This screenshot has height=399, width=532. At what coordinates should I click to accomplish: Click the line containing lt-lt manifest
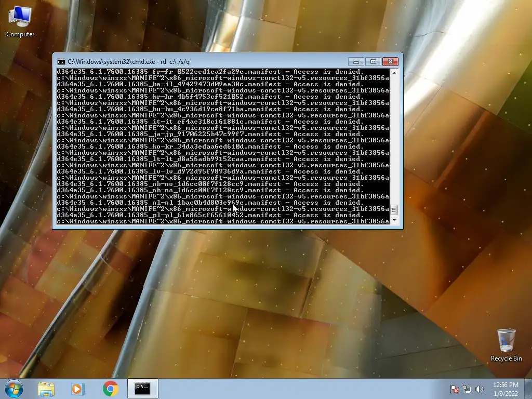pyautogui.click(x=210, y=159)
